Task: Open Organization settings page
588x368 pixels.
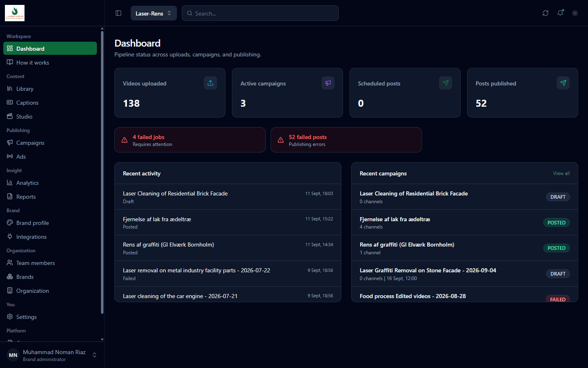Action: click(x=50, y=291)
